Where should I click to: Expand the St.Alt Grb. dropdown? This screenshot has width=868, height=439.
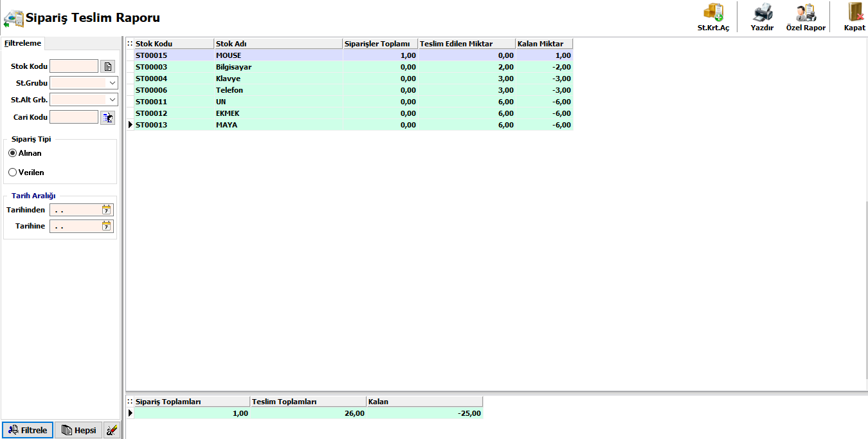[113, 100]
